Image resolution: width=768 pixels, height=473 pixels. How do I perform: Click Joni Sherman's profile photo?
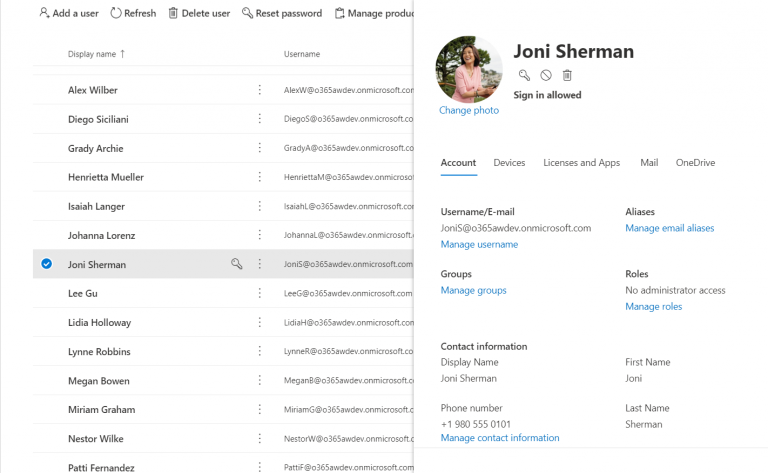click(x=469, y=69)
